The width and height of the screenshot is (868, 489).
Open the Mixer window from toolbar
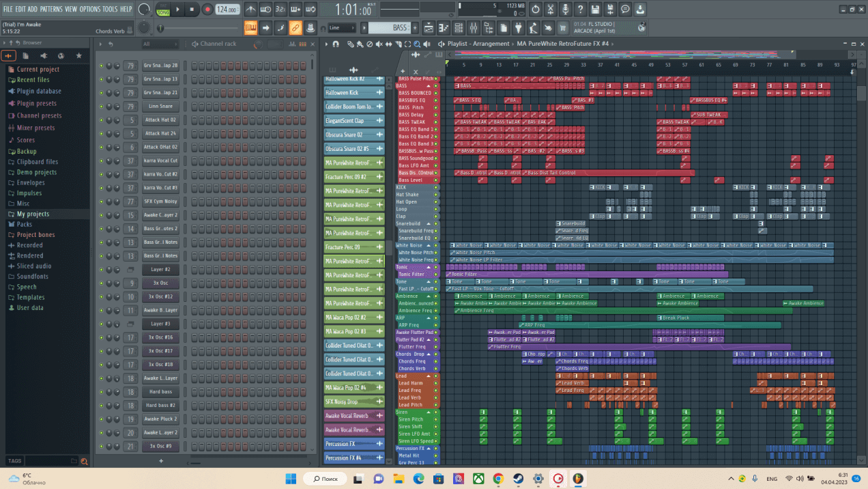[474, 28]
